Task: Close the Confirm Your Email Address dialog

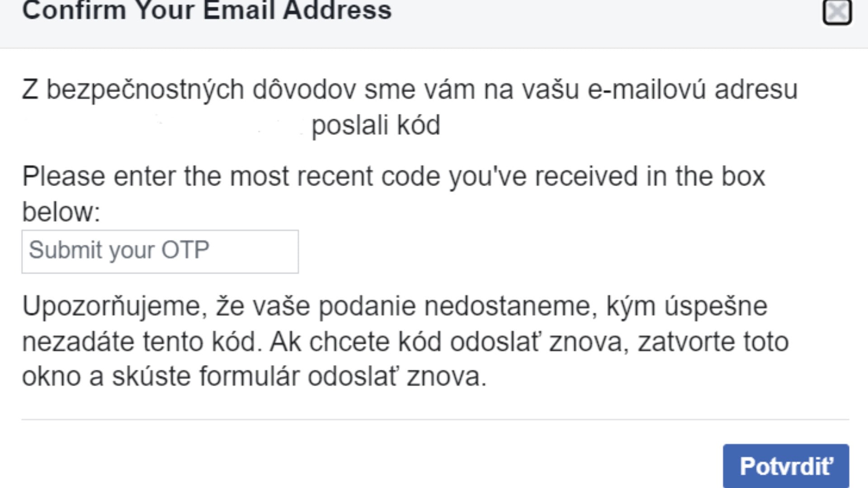Action: click(x=837, y=12)
